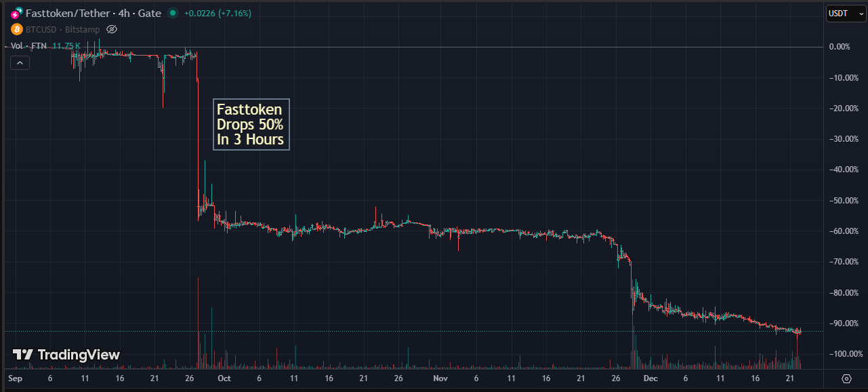Open the USDT currency dropdown
The height and width of the screenshot is (392, 868).
(x=846, y=13)
